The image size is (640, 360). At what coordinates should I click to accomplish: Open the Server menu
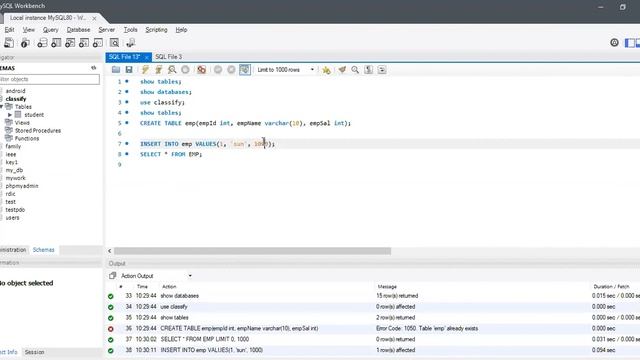[107, 30]
